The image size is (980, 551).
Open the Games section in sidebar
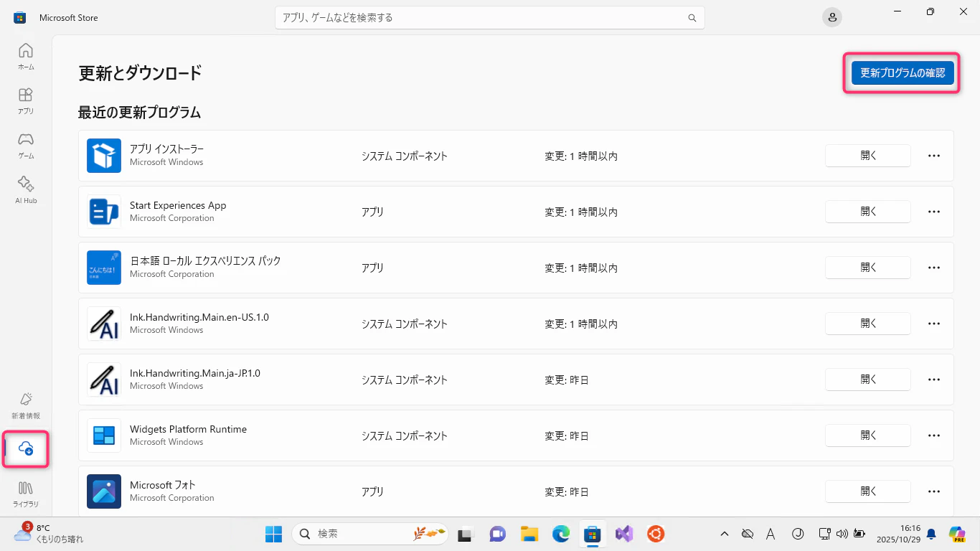click(26, 146)
